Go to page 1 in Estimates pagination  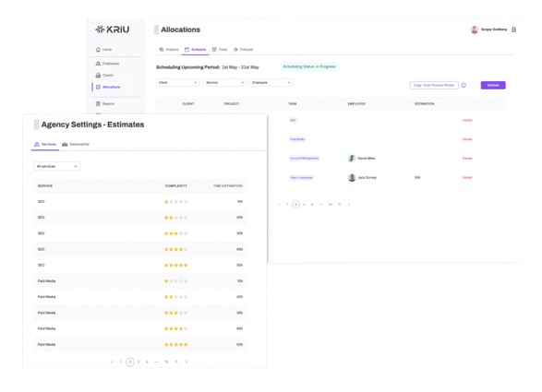tap(121, 362)
